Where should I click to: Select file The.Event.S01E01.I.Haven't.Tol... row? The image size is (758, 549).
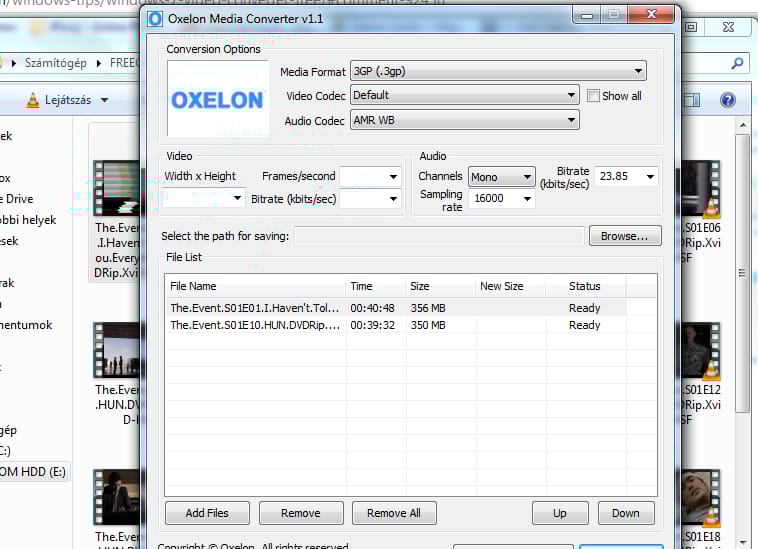tap(396, 308)
